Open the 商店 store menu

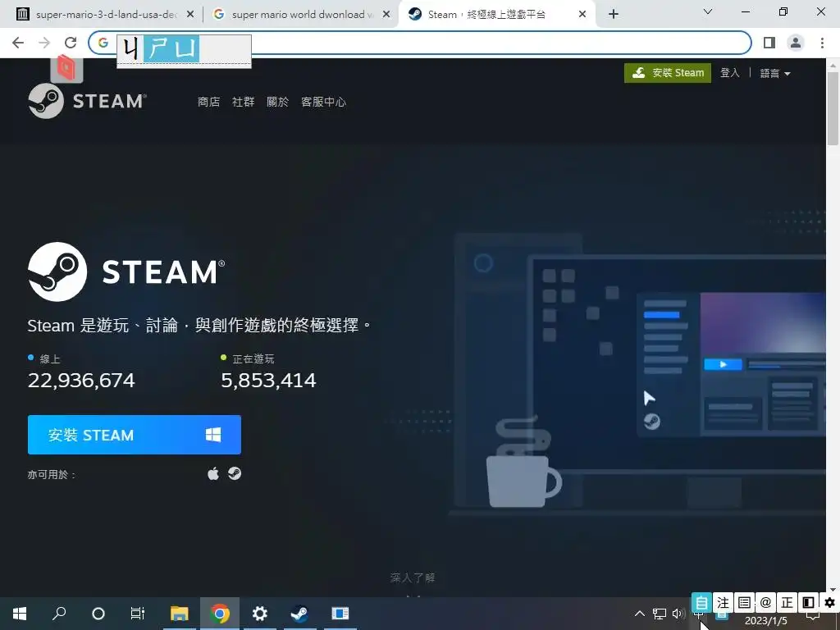208,102
